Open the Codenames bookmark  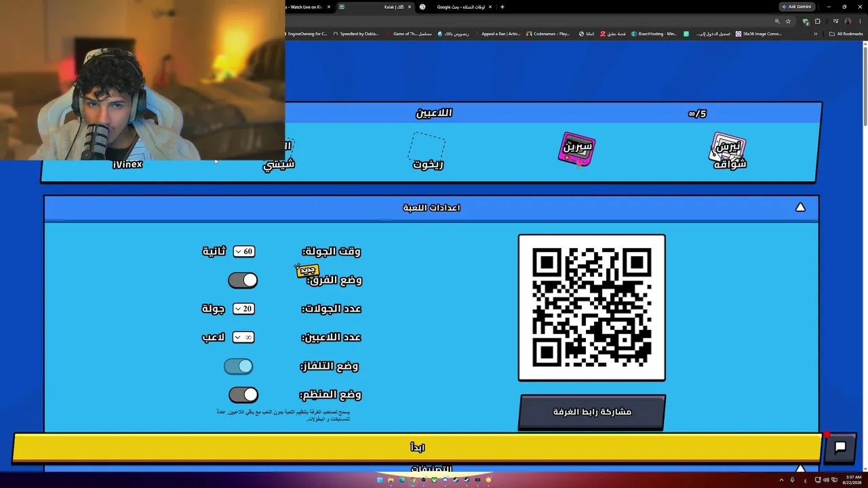click(549, 34)
